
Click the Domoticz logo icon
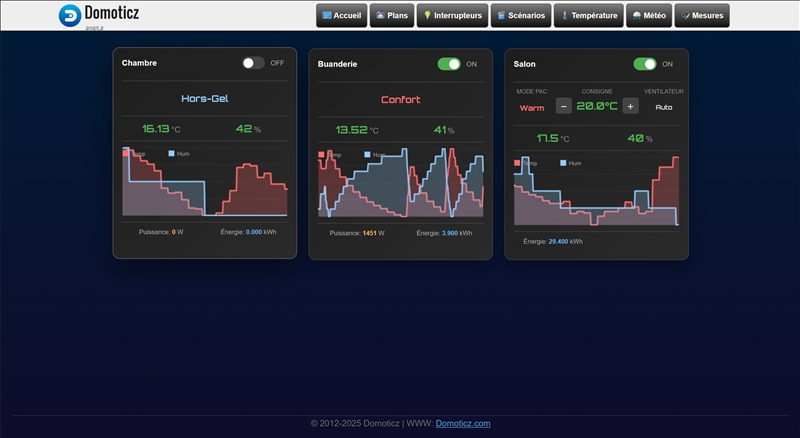point(70,15)
